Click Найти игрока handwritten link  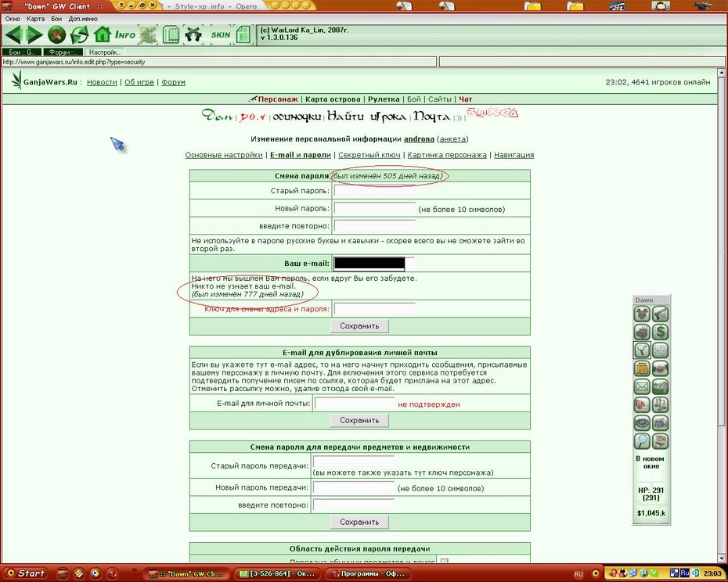click(x=366, y=116)
